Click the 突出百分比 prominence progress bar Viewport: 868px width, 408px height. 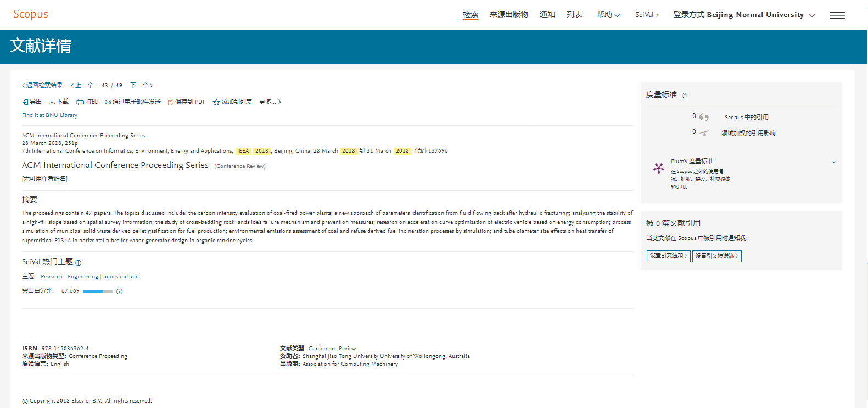click(x=98, y=292)
